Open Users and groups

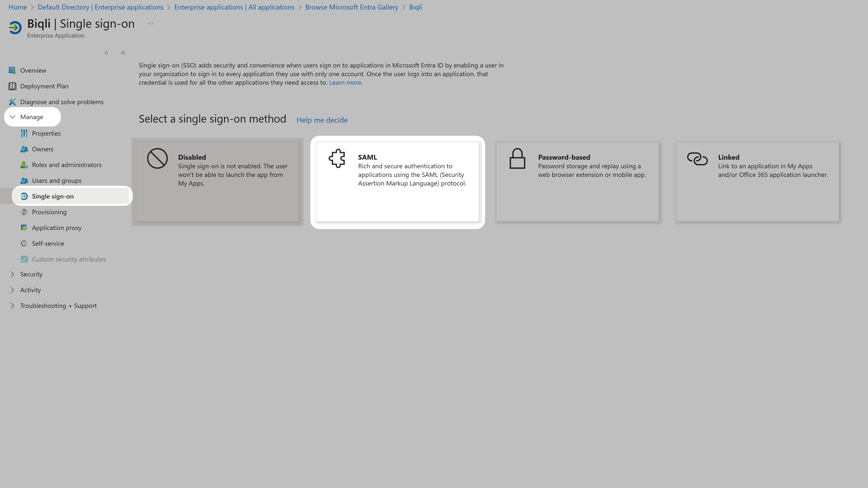pyautogui.click(x=57, y=181)
